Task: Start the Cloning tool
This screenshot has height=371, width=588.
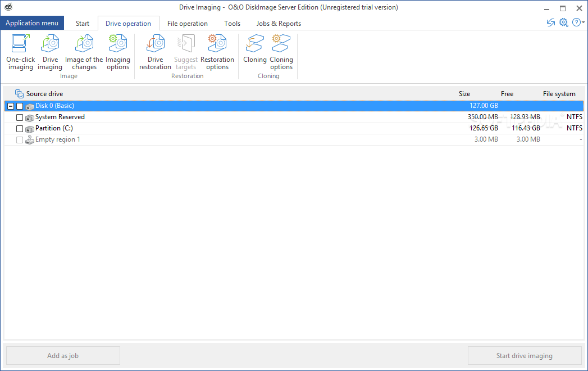Action: point(254,49)
